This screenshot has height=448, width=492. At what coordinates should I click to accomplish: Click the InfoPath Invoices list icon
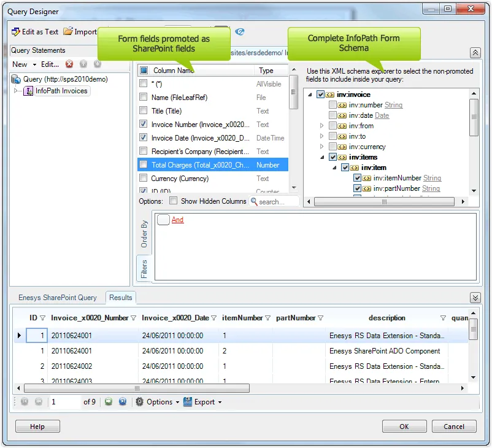28,91
